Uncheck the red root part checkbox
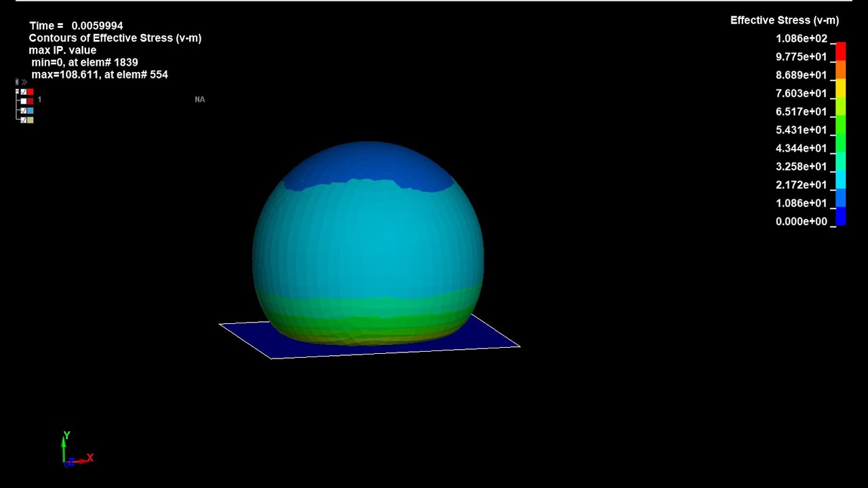Image resolution: width=868 pixels, height=488 pixels. tap(24, 91)
